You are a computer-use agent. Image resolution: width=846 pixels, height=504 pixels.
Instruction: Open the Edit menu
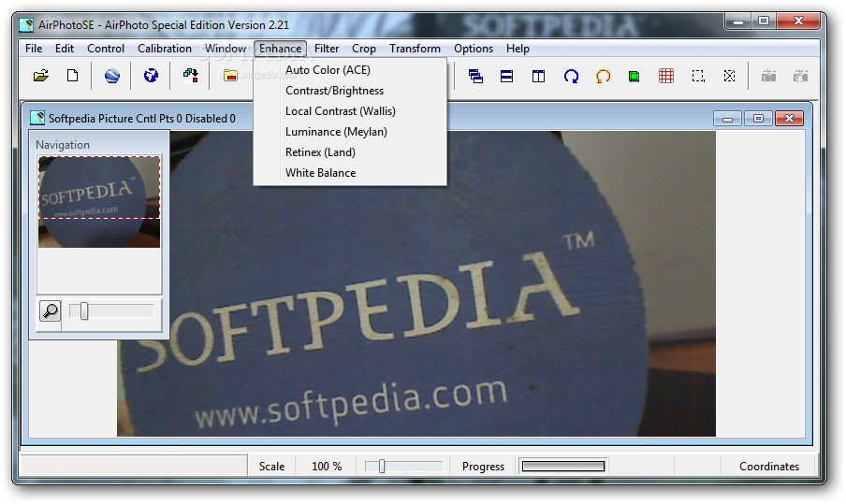click(x=65, y=49)
